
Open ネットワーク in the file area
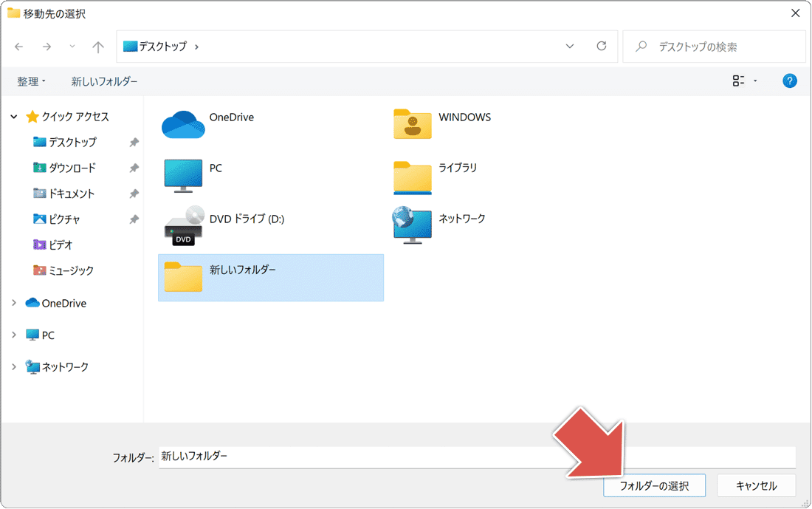tap(412, 225)
